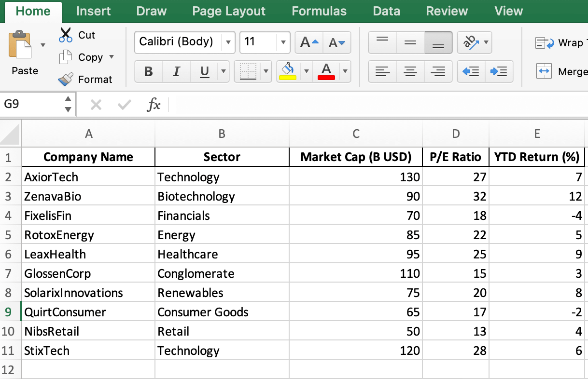This screenshot has width=588, height=379.
Task: Open Insert Function fx dialog
Action: point(154,105)
